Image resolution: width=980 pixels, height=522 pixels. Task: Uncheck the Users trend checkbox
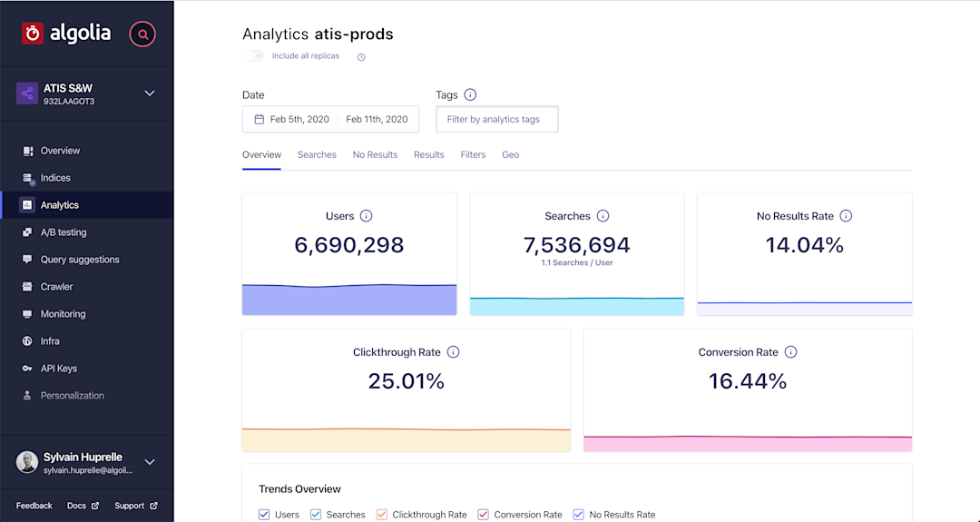pos(264,515)
